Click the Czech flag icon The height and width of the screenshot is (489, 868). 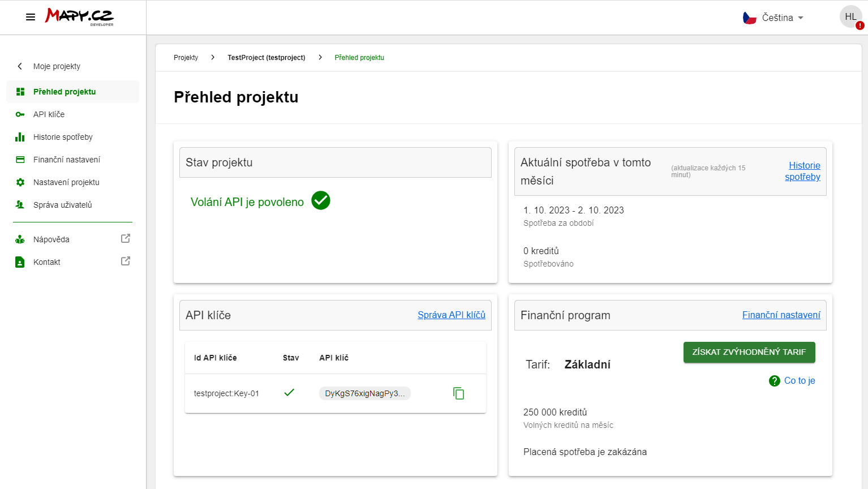pyautogui.click(x=749, y=17)
